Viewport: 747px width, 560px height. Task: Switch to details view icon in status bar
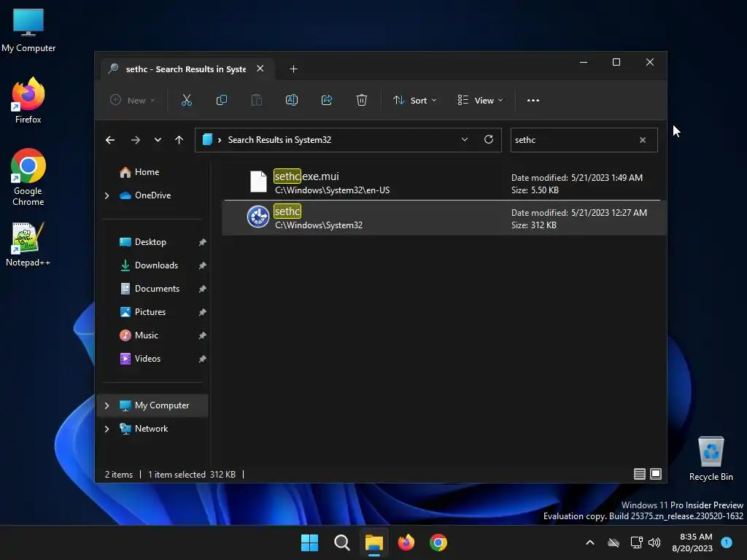(x=639, y=474)
